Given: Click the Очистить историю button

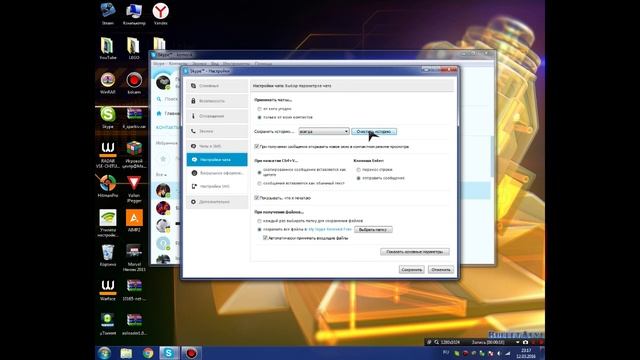Looking at the screenshot, I should click(x=374, y=131).
